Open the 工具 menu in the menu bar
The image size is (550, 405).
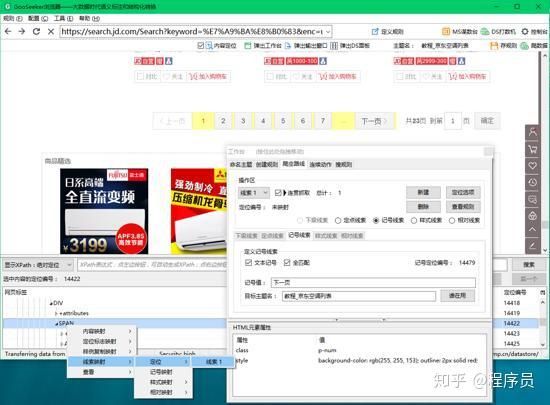tap(63, 18)
